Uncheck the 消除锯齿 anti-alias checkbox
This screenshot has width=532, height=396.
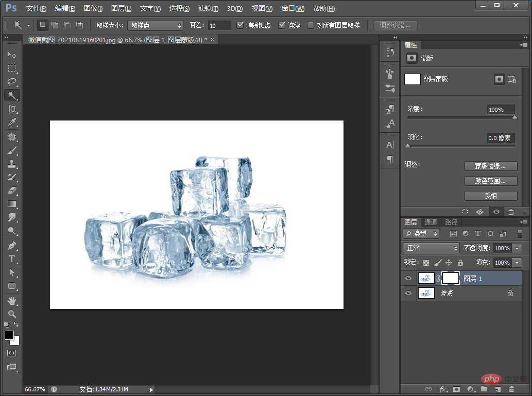click(241, 25)
